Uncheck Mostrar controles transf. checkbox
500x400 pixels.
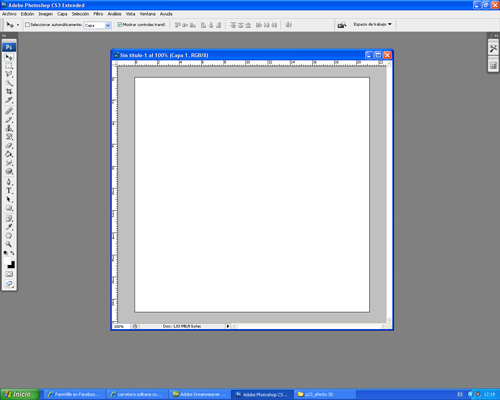[x=120, y=25]
